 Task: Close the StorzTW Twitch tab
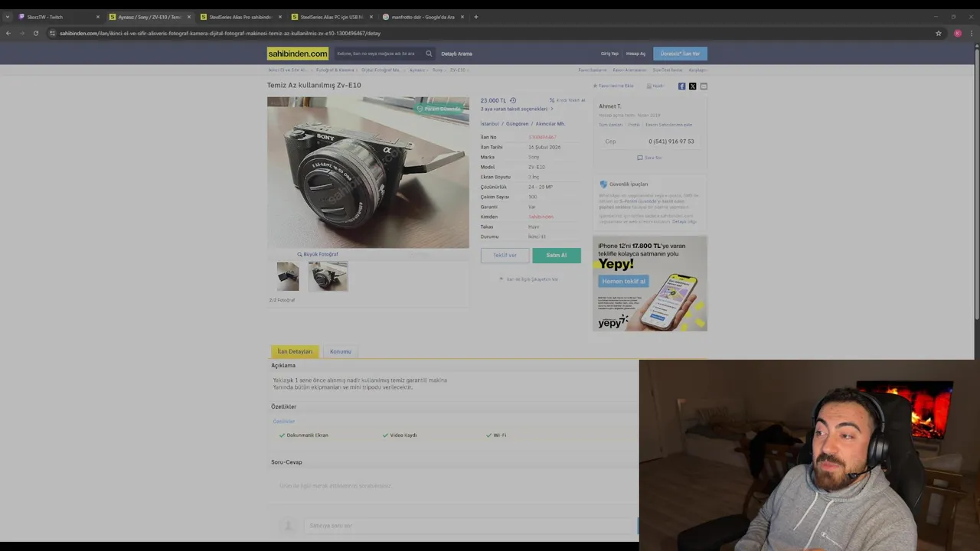pyautogui.click(x=97, y=17)
